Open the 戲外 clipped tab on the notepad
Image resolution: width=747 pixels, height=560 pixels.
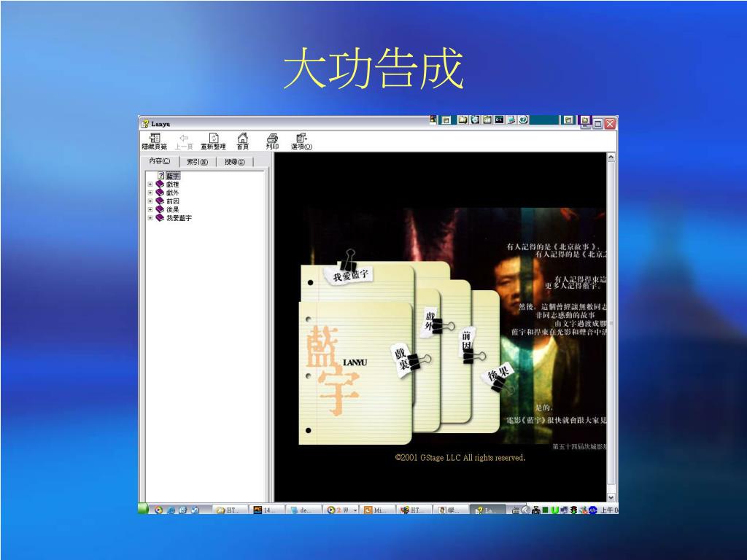[x=430, y=322]
